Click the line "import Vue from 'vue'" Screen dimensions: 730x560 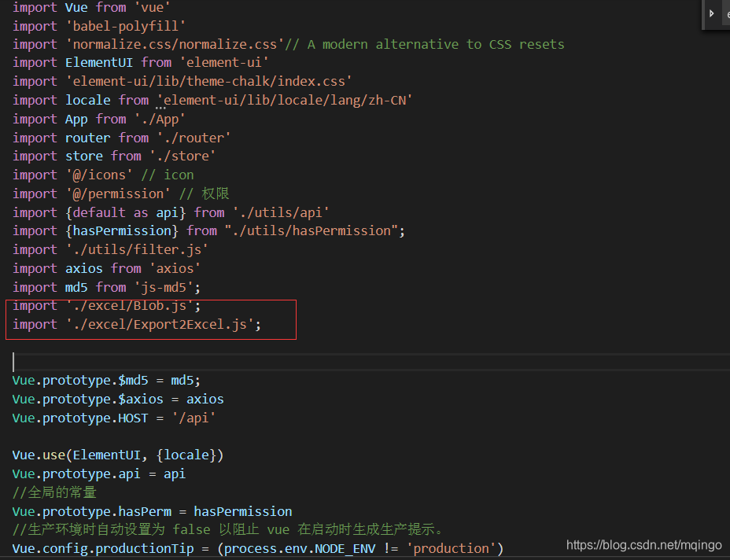click(91, 7)
